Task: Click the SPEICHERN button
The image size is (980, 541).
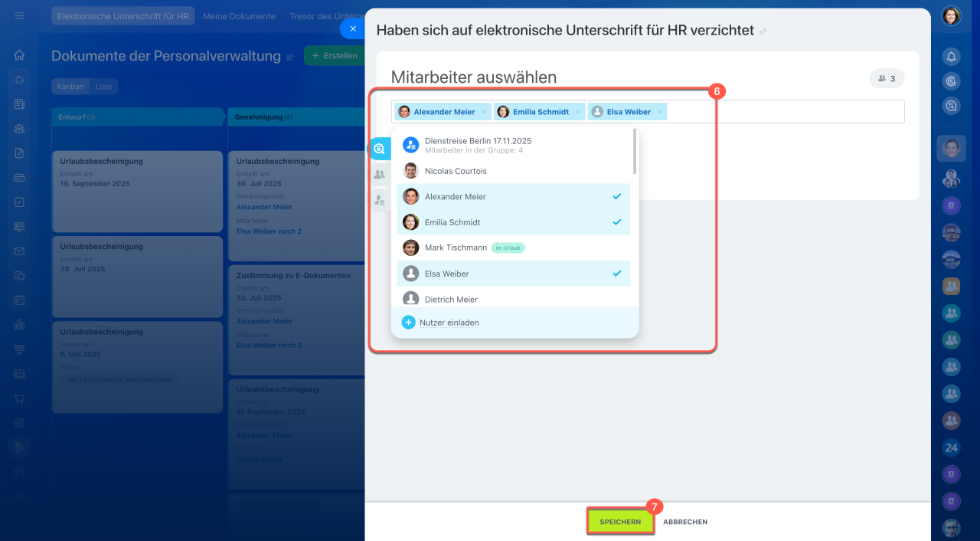Action: pyautogui.click(x=620, y=522)
